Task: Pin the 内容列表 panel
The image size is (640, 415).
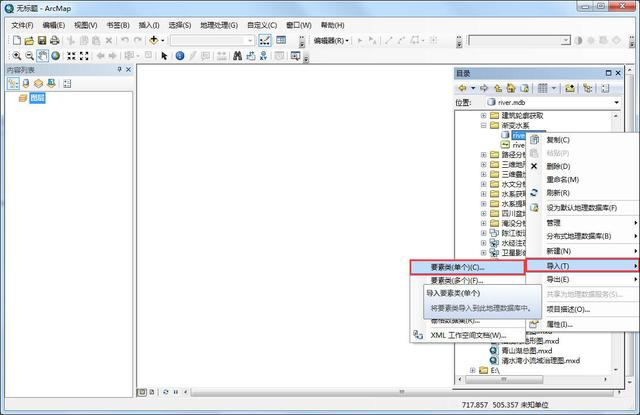Action: (119, 69)
